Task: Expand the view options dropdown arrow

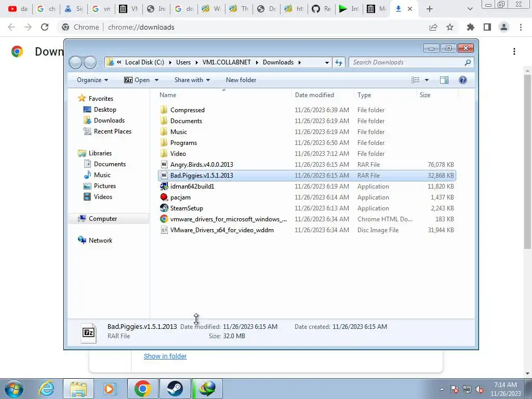Action: click(x=427, y=80)
